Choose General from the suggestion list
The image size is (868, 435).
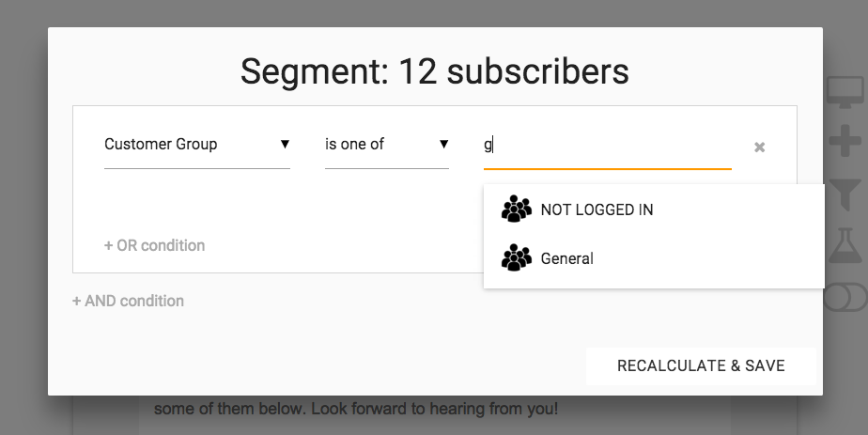(566, 258)
